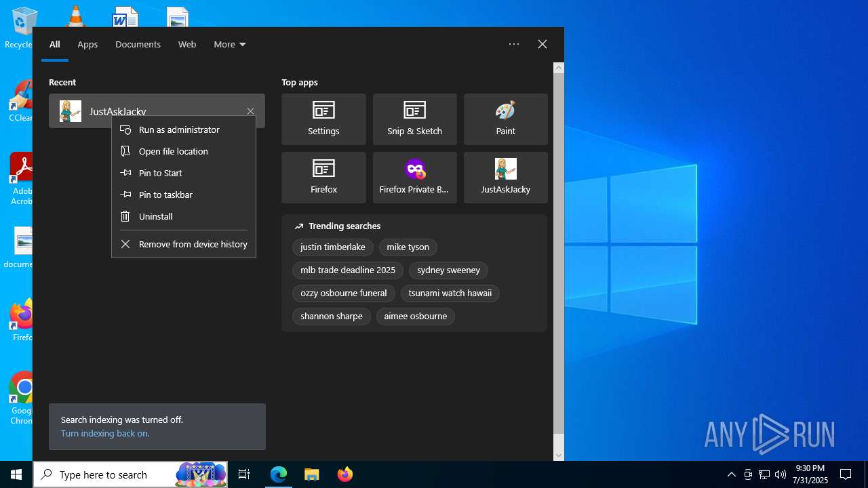Open Firefox tile in Top apps

click(x=323, y=178)
